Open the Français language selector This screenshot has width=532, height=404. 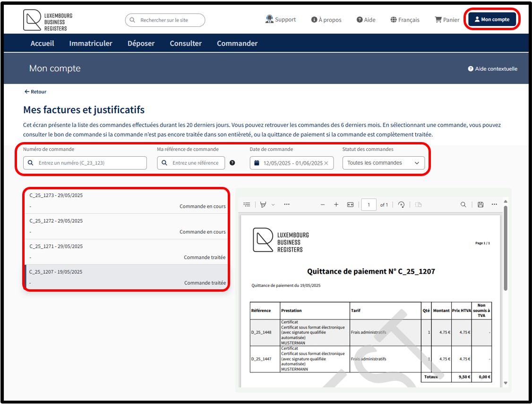[x=405, y=20]
